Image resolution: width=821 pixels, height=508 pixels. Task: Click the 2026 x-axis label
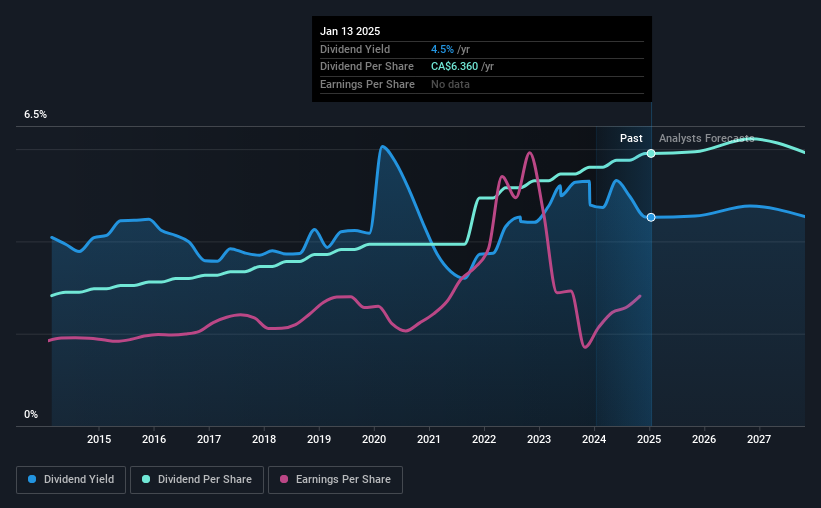coord(704,439)
